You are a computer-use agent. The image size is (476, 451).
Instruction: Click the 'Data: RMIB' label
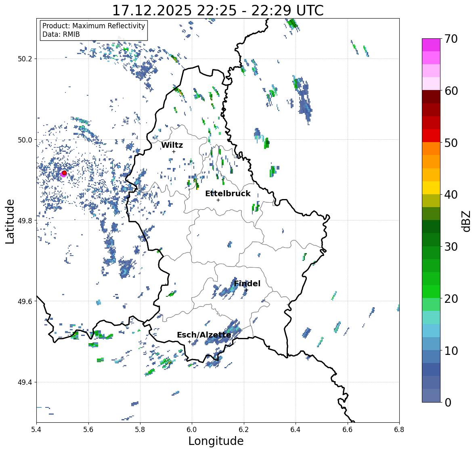[x=61, y=34]
